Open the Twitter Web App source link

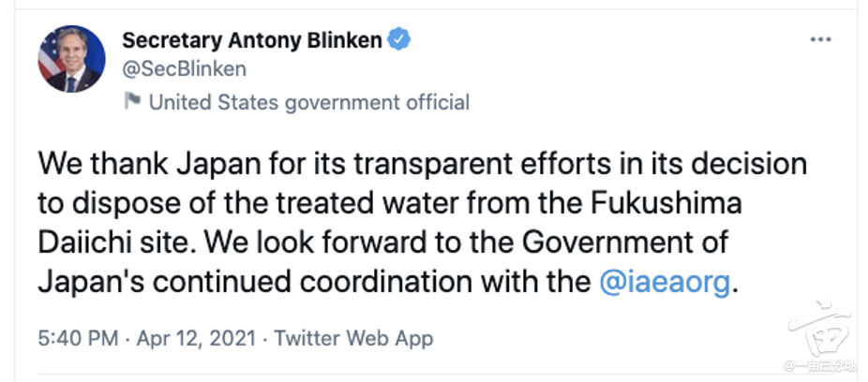tap(353, 338)
